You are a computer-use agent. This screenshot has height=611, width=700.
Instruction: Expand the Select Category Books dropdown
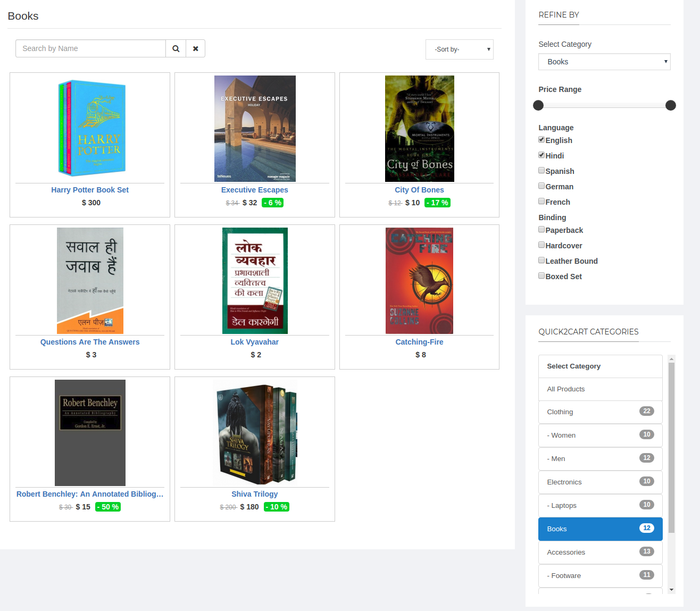pos(604,62)
